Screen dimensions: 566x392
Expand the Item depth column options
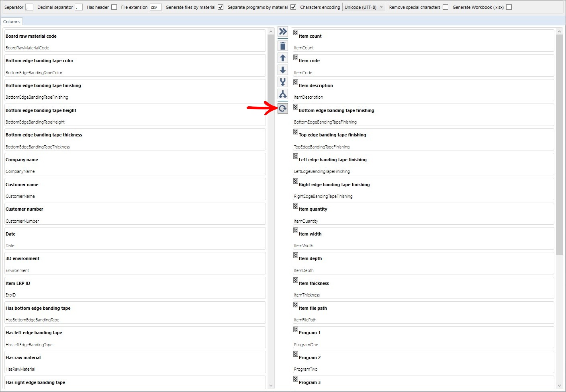pos(296,255)
